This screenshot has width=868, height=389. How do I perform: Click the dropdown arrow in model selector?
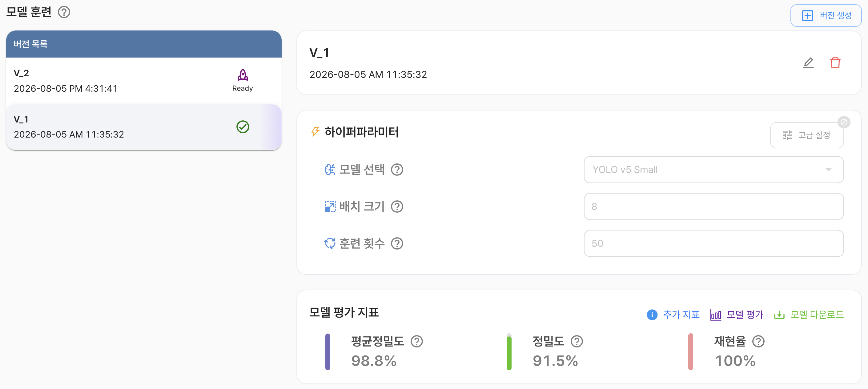(x=828, y=170)
